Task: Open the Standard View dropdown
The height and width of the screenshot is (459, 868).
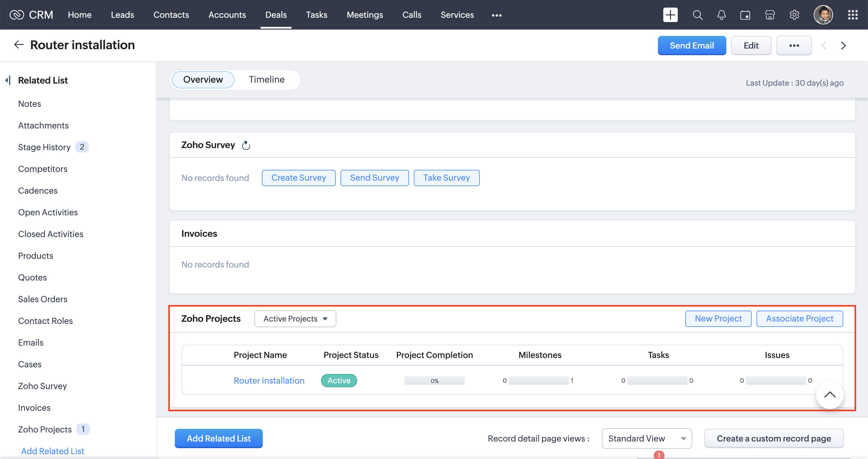Action: (646, 438)
